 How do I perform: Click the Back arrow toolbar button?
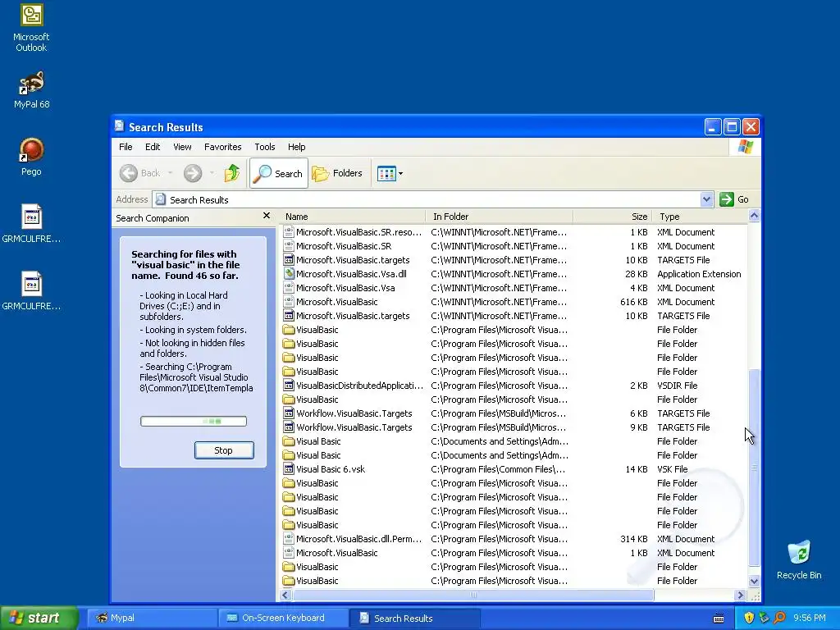(139, 173)
